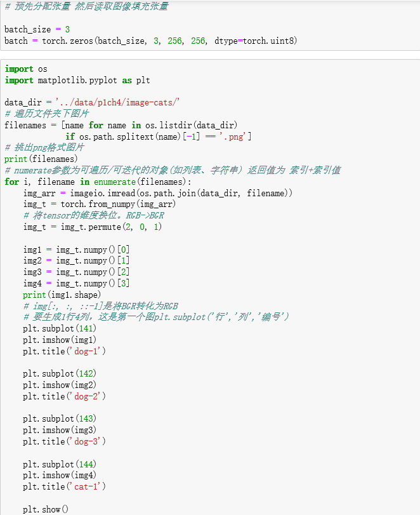Click 'import matplotlib.pyplot as plt' line
Screen dimensions: 420x515
point(77,81)
